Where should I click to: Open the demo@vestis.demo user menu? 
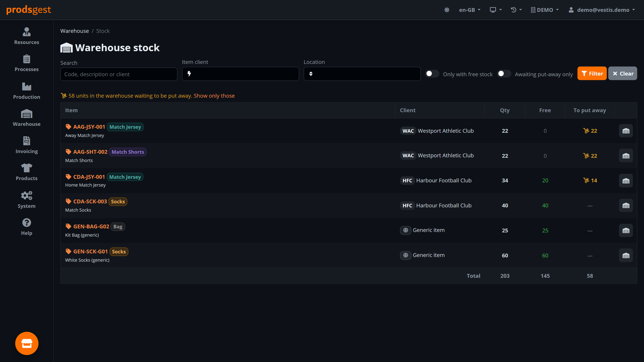coord(602,10)
